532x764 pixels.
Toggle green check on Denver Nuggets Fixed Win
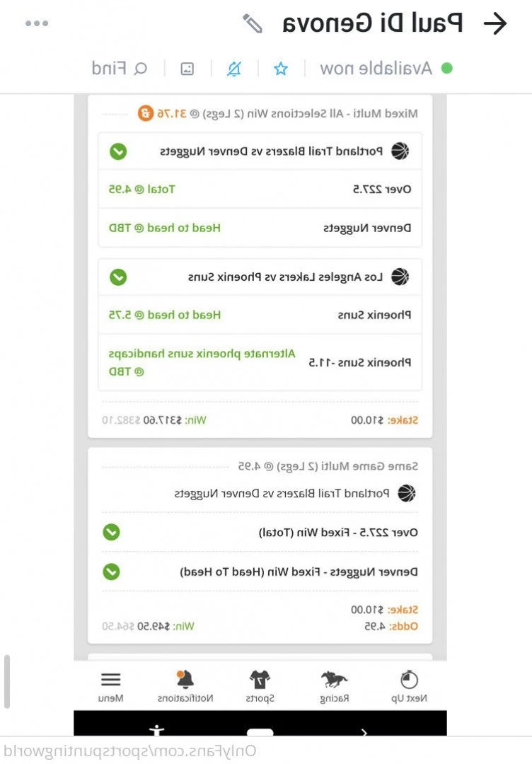point(112,572)
